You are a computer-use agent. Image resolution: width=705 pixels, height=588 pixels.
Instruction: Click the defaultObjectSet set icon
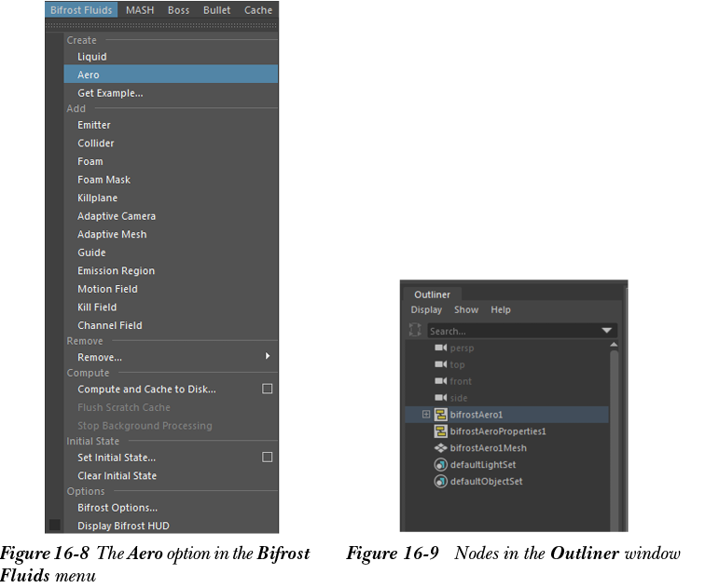point(441,482)
